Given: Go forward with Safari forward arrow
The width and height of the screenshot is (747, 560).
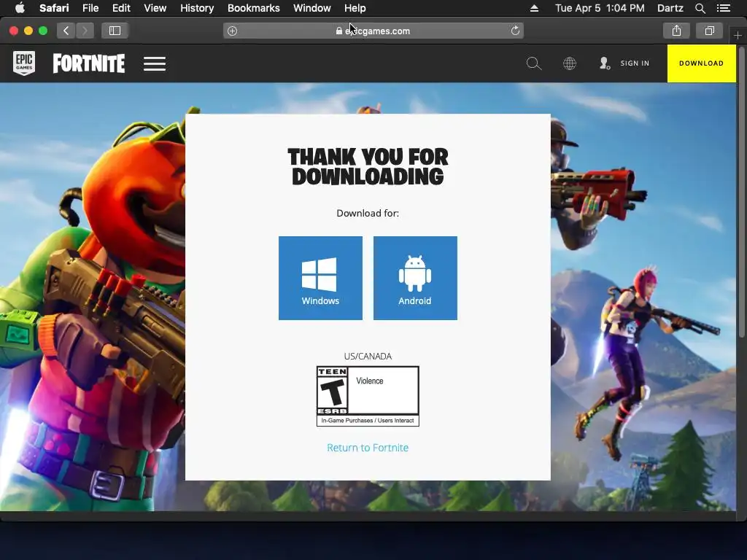Looking at the screenshot, I should pyautogui.click(x=85, y=31).
